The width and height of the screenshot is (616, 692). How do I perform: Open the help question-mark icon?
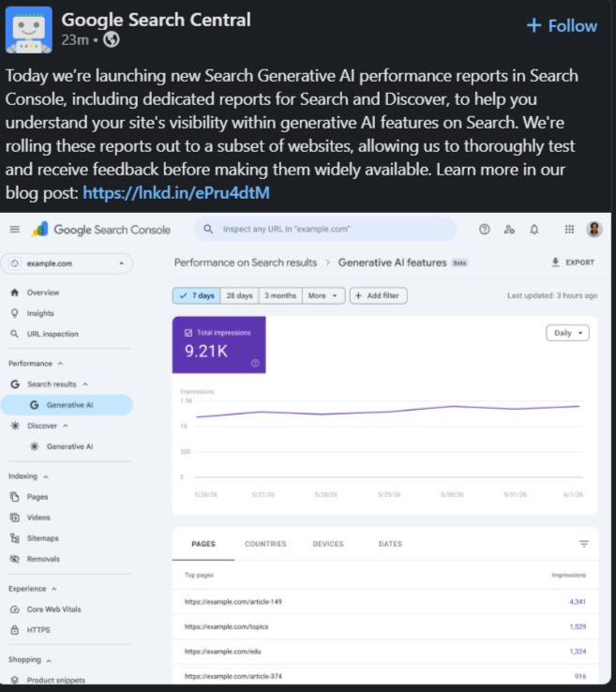pos(484,229)
